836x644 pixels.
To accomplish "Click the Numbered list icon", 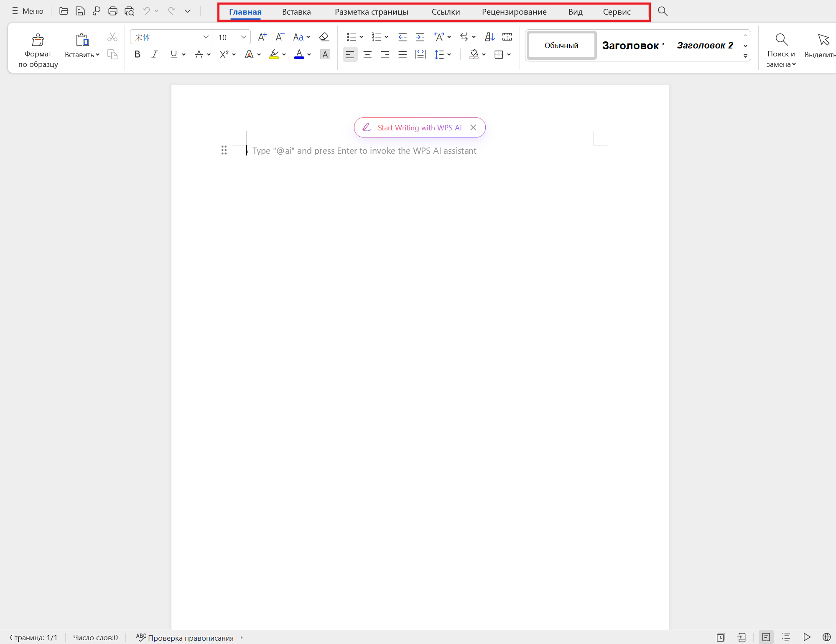I will [x=377, y=37].
